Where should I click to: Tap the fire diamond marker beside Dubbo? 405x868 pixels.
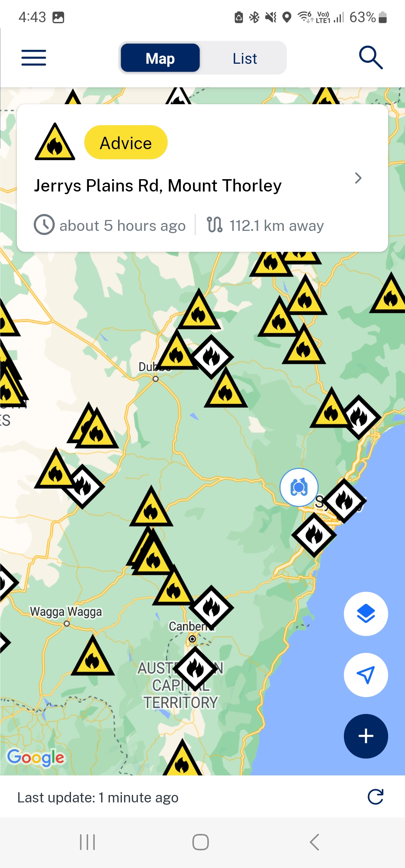point(212,357)
